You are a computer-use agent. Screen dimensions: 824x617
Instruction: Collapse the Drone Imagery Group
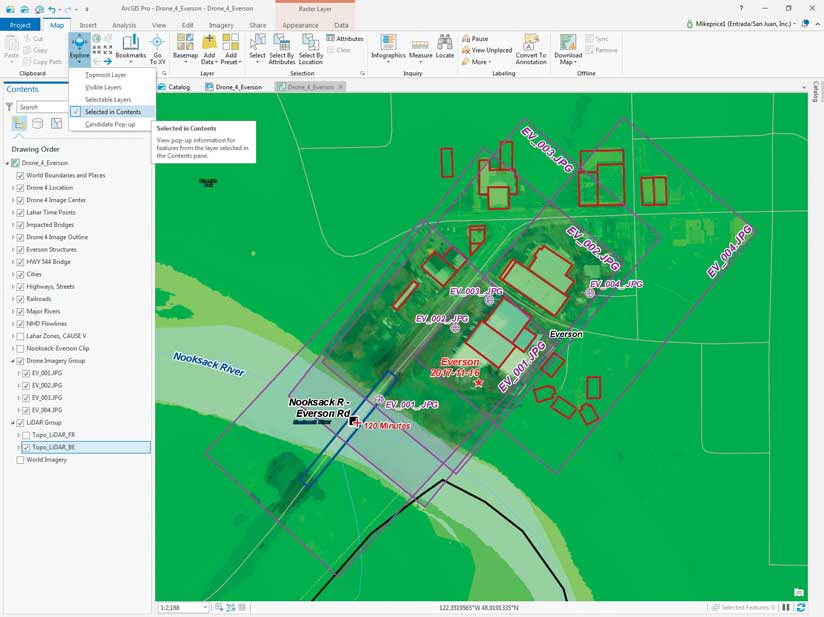pyautogui.click(x=13, y=361)
